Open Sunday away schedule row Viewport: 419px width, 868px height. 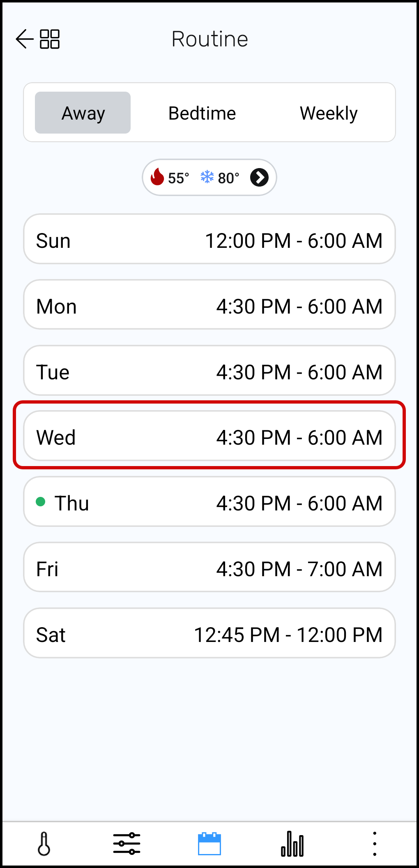point(209,239)
